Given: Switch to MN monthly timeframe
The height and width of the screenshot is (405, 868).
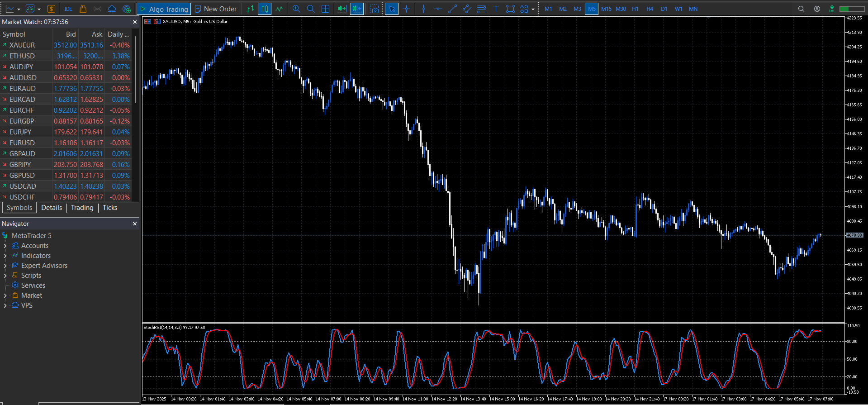Looking at the screenshot, I should (x=693, y=9).
